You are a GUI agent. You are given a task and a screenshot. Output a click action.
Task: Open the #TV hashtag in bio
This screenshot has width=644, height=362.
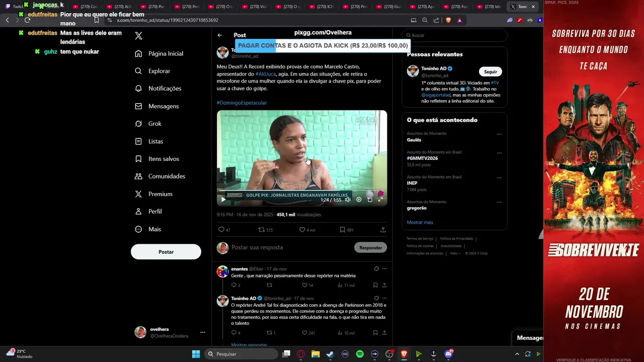[495, 83]
